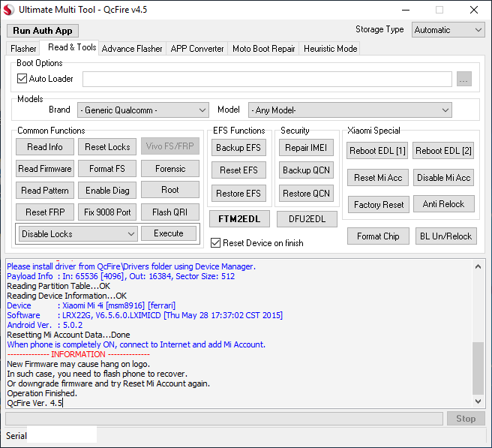Image resolution: width=492 pixels, height=448 pixels.
Task: Click the Read Firmware button
Action: (45, 169)
